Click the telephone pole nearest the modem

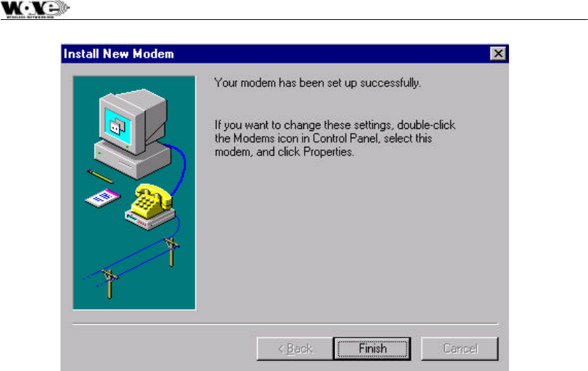(x=172, y=252)
